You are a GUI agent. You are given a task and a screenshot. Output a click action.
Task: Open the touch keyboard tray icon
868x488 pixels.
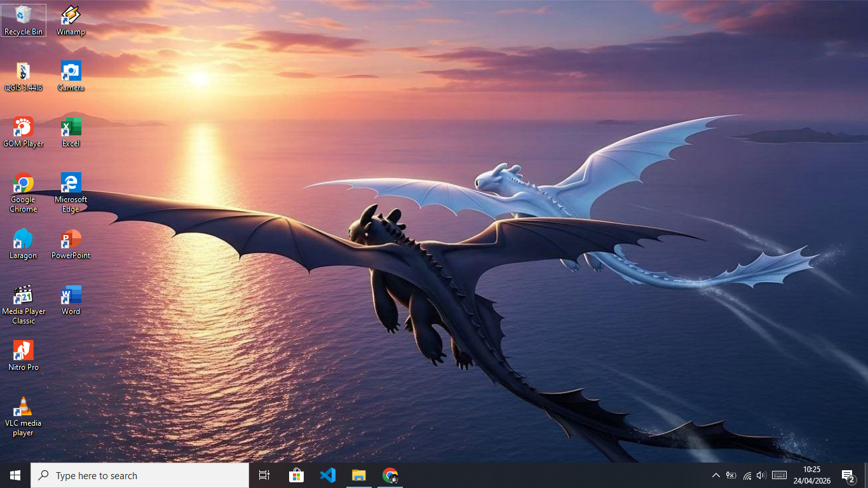tap(780, 475)
